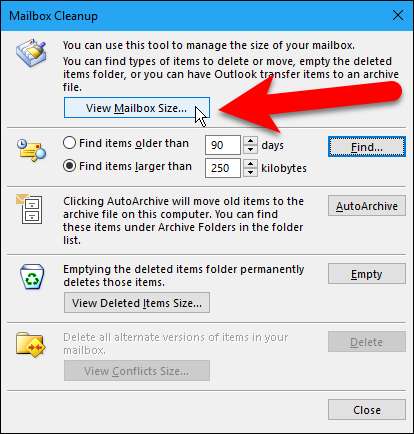414x434 pixels.
Task: Click the clock and envelope find icon
Action: [x=32, y=150]
